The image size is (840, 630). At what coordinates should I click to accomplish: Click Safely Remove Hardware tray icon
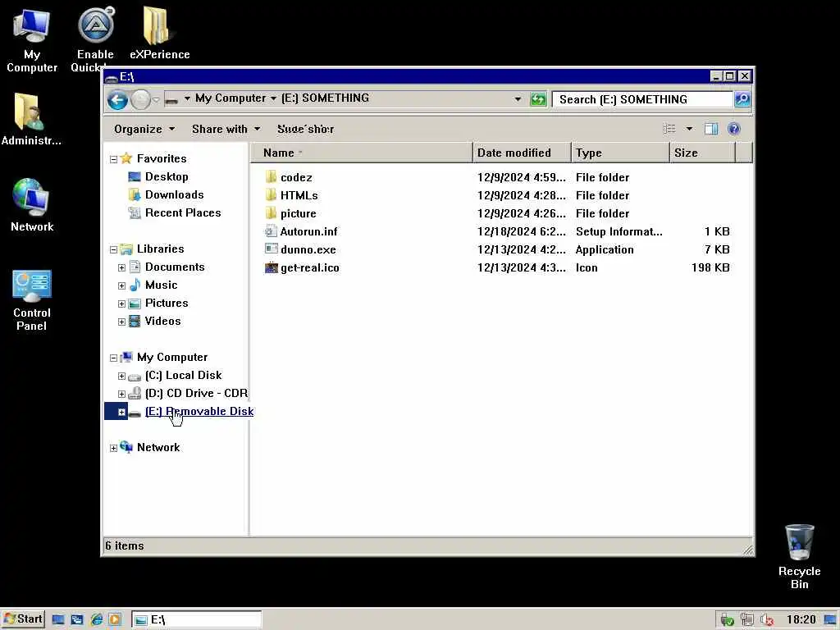click(727, 620)
